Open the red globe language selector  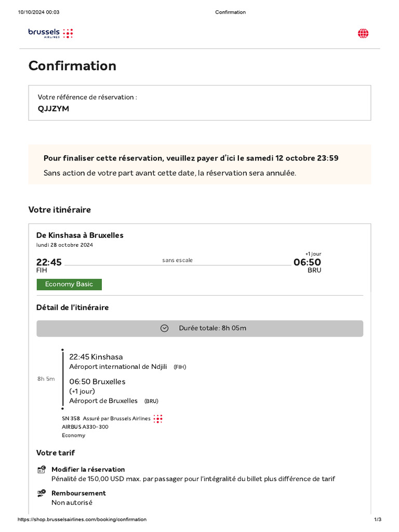coord(363,34)
